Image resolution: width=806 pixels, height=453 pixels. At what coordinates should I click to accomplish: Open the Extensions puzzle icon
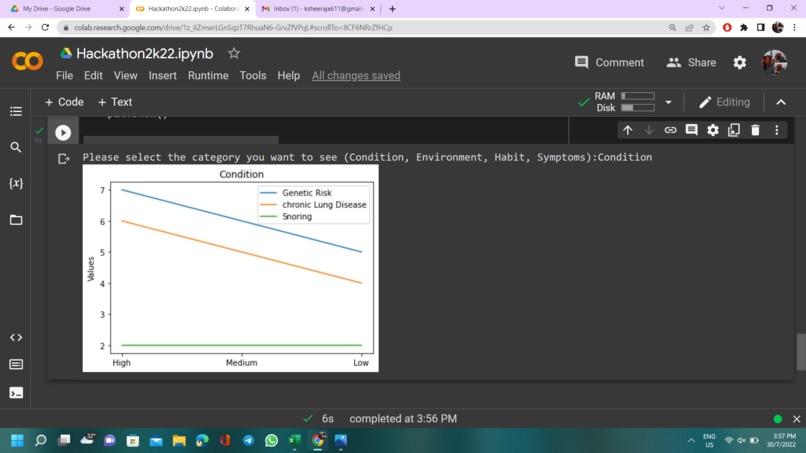744,27
